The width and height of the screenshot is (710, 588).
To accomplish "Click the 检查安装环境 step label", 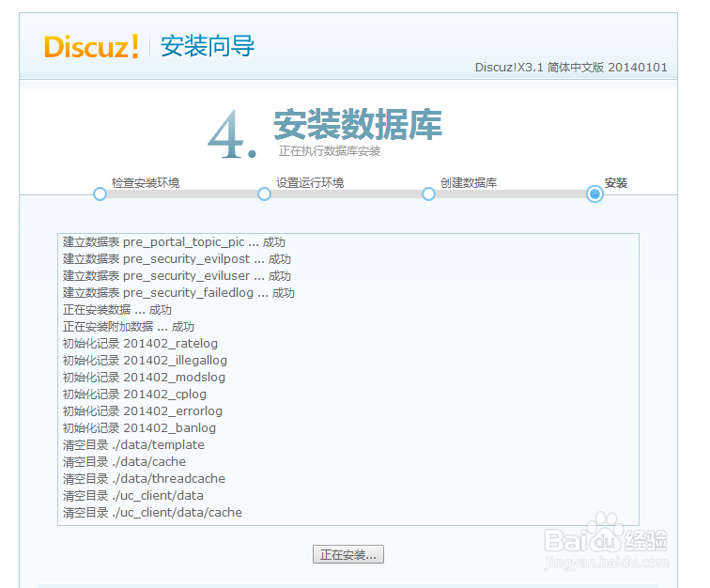I will tap(146, 183).
